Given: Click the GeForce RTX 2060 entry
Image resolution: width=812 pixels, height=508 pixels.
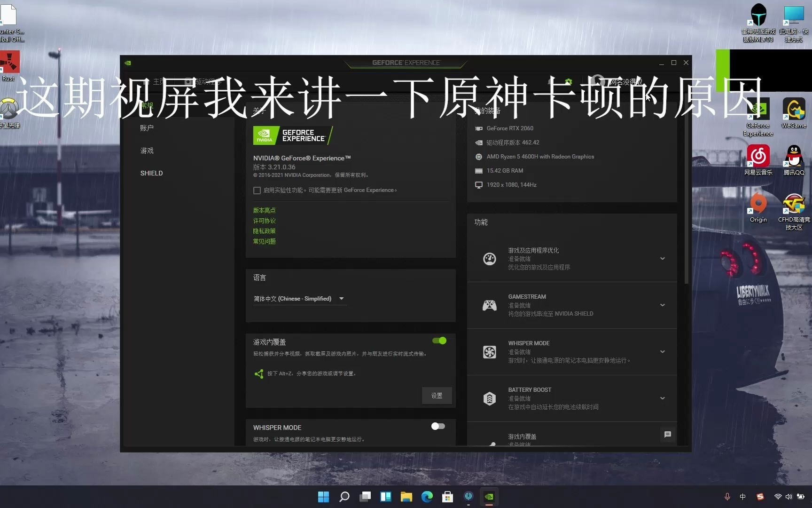Looking at the screenshot, I should coord(510,128).
